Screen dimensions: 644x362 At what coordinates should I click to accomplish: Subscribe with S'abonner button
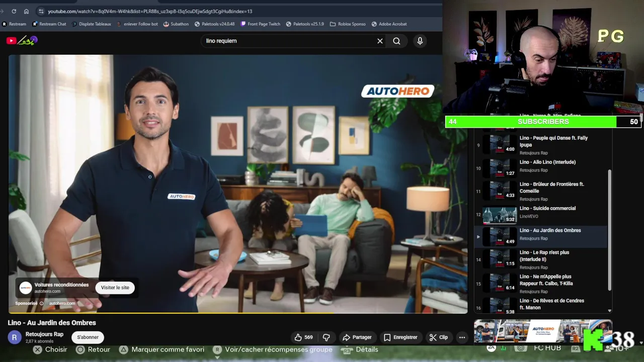coord(88,337)
